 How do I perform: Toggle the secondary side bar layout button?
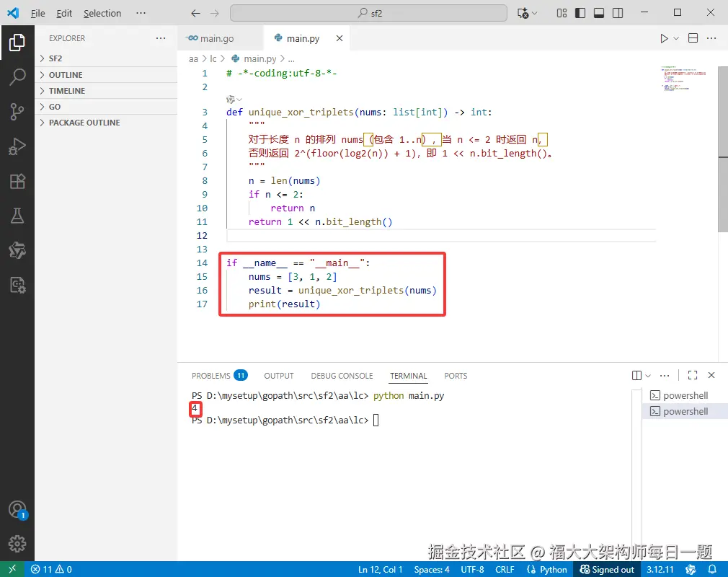(x=618, y=13)
